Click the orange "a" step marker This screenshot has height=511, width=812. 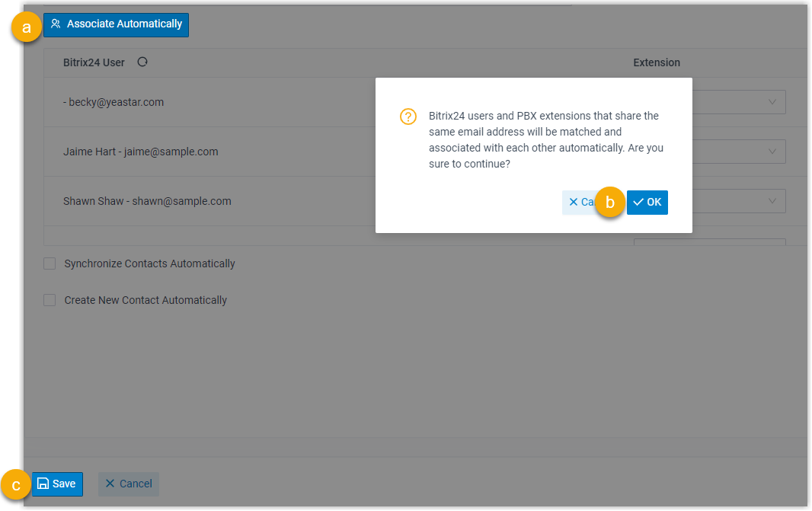(27, 28)
